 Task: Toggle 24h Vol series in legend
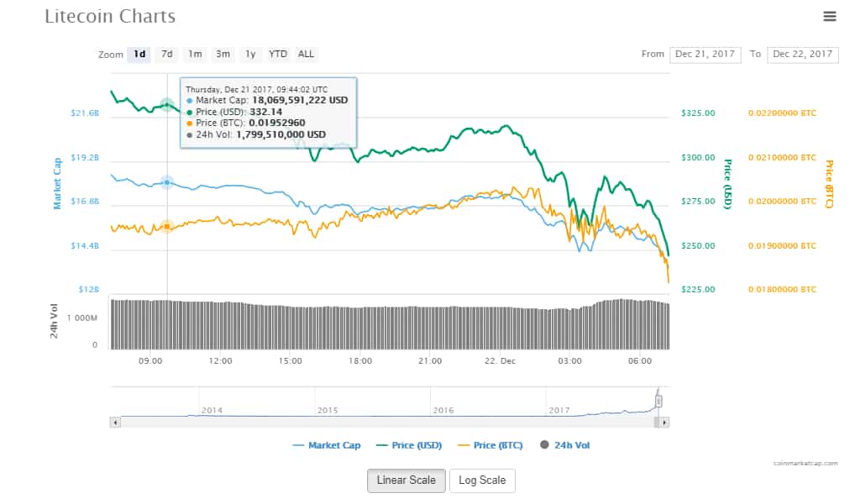pyautogui.click(x=565, y=445)
